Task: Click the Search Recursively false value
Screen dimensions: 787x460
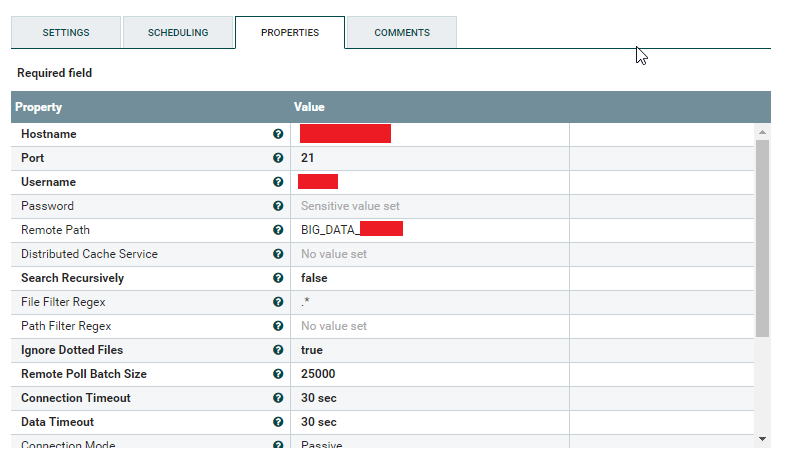Action: [314, 278]
